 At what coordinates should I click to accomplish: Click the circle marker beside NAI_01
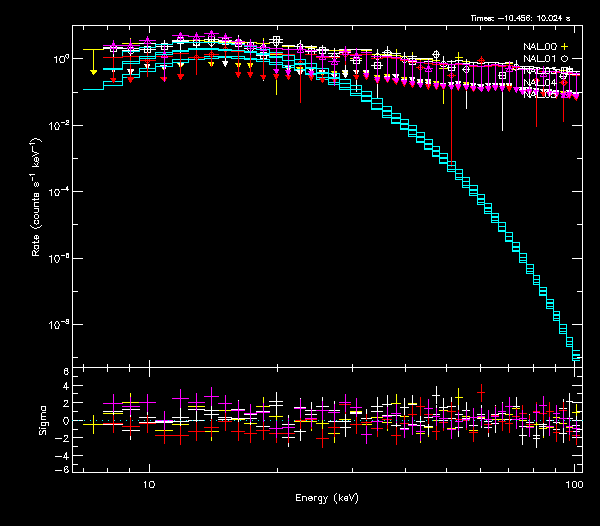pos(565,59)
